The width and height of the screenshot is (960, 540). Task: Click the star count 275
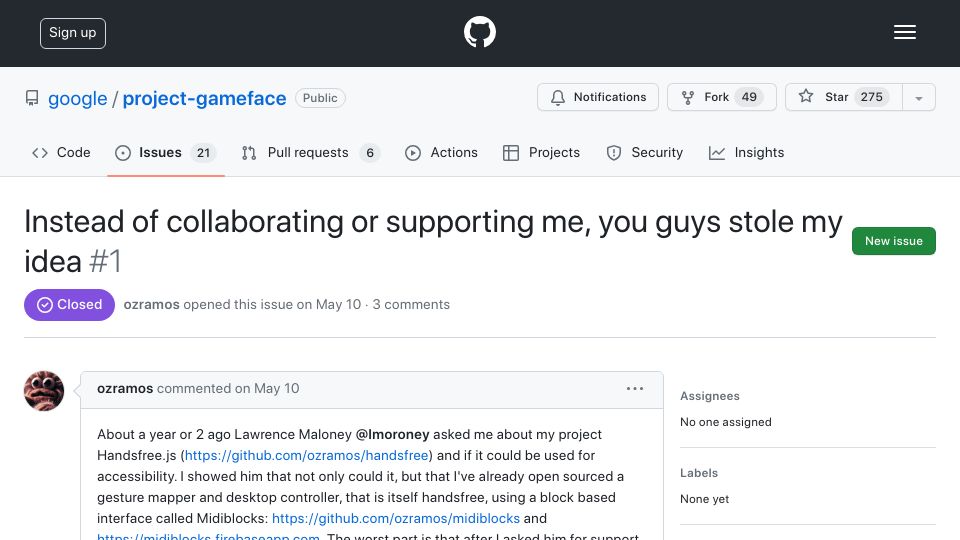pyautogui.click(x=872, y=97)
